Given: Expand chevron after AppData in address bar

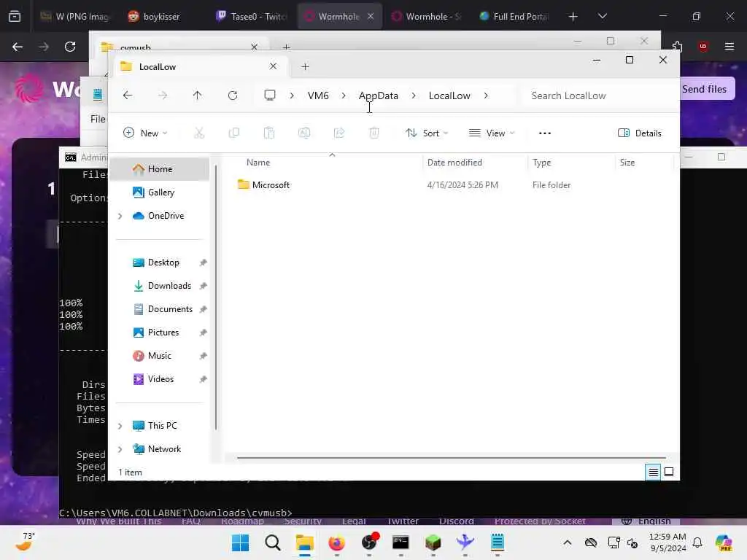Looking at the screenshot, I should pos(414,96).
